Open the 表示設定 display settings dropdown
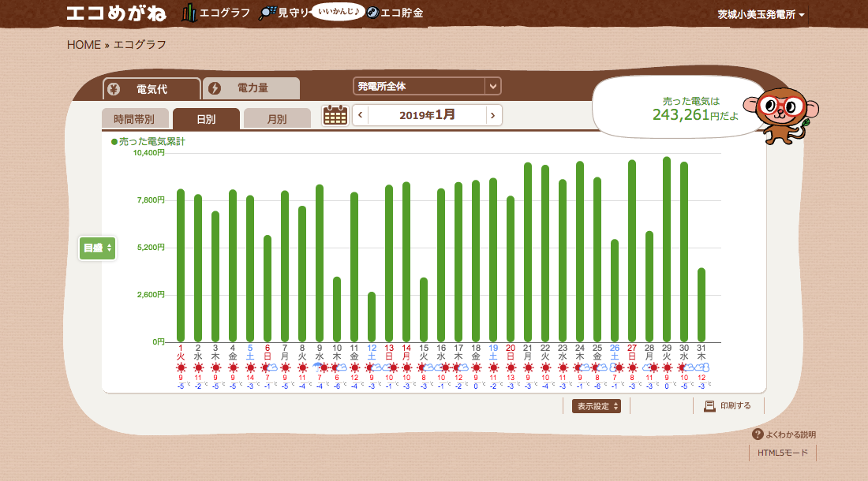This screenshot has width=868, height=481. pyautogui.click(x=597, y=406)
